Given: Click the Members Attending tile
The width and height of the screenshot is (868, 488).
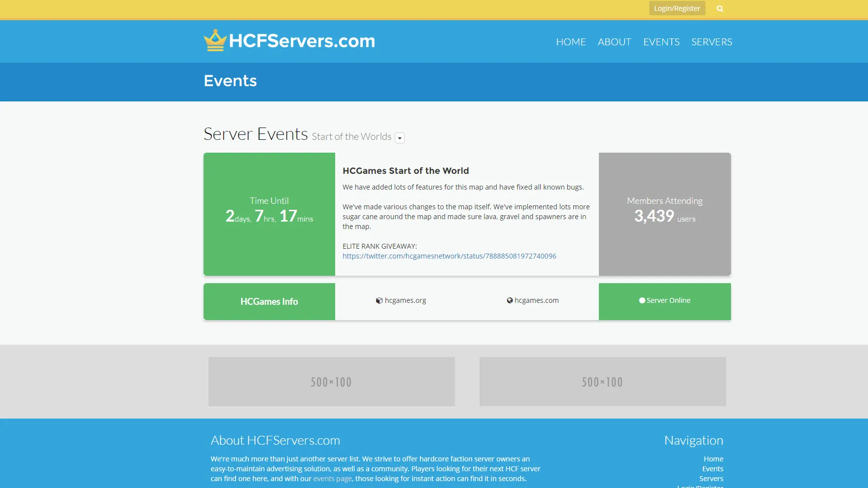Looking at the screenshot, I should coord(665,214).
